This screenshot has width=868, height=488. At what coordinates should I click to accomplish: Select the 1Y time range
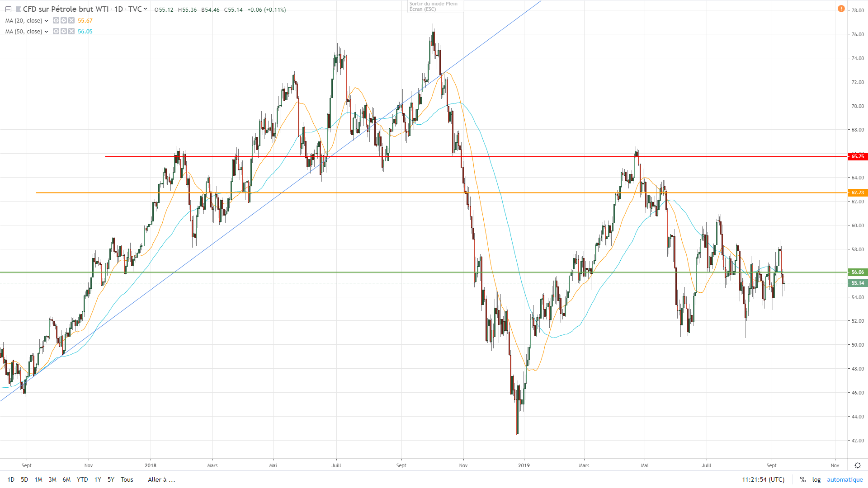click(98, 479)
